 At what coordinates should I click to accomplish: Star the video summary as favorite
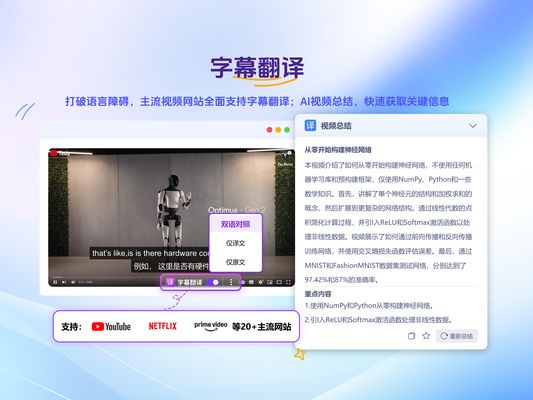[426, 336]
